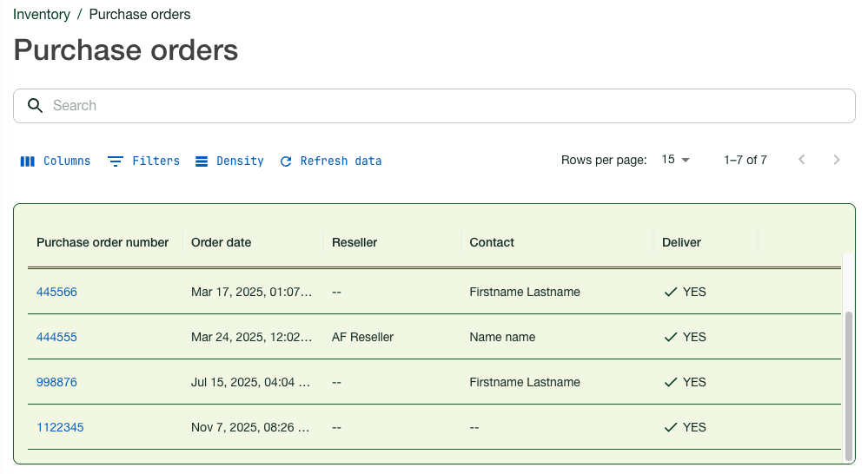Click Refresh data icon
The image size is (868, 474).
pyautogui.click(x=286, y=161)
